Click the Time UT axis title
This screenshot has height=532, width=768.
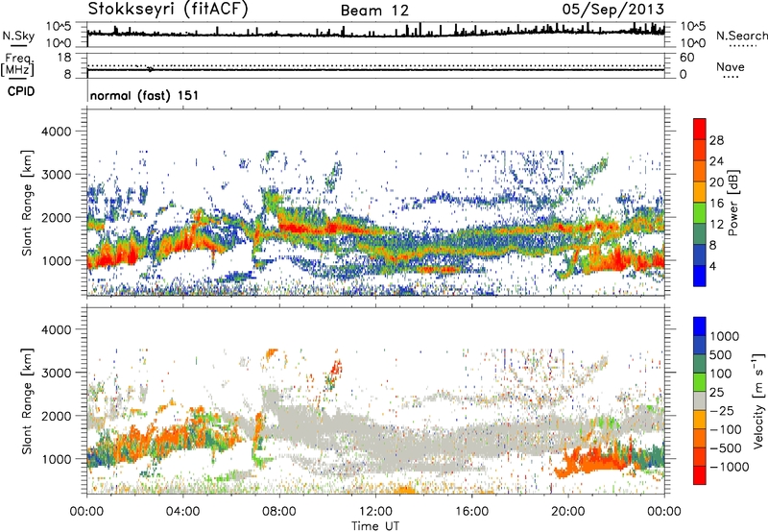pyautogui.click(x=375, y=526)
